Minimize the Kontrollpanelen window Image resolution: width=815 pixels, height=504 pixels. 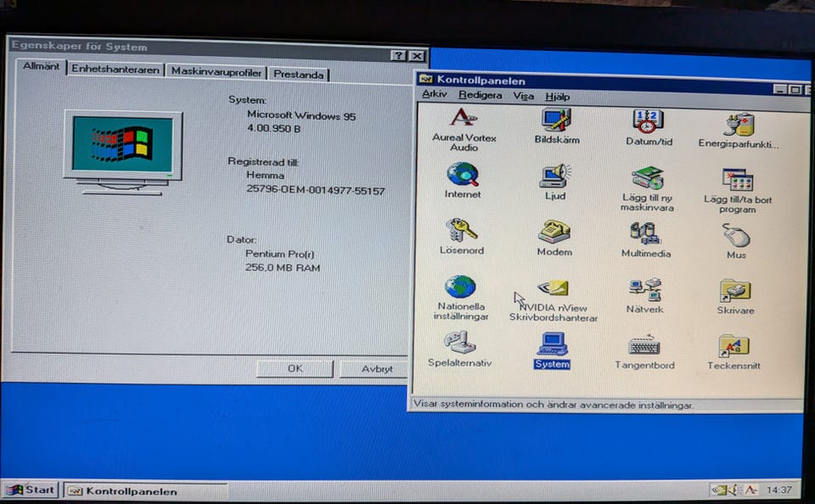click(x=779, y=89)
